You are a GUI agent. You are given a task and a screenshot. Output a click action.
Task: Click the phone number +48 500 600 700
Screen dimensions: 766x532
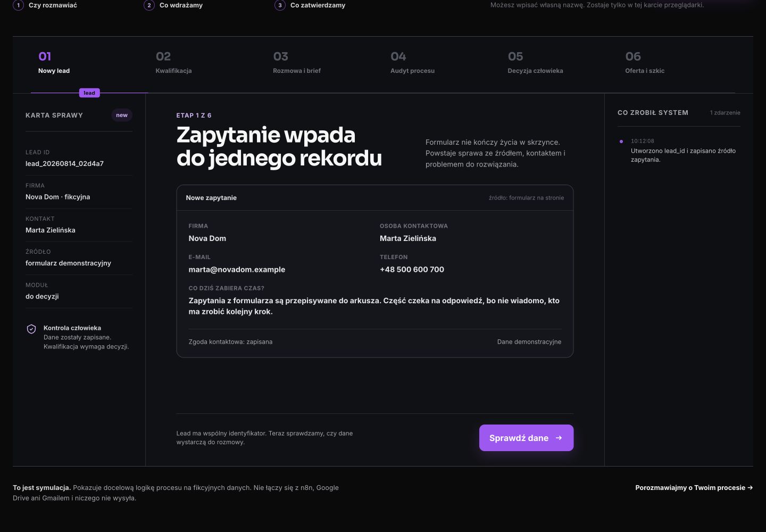coord(412,269)
